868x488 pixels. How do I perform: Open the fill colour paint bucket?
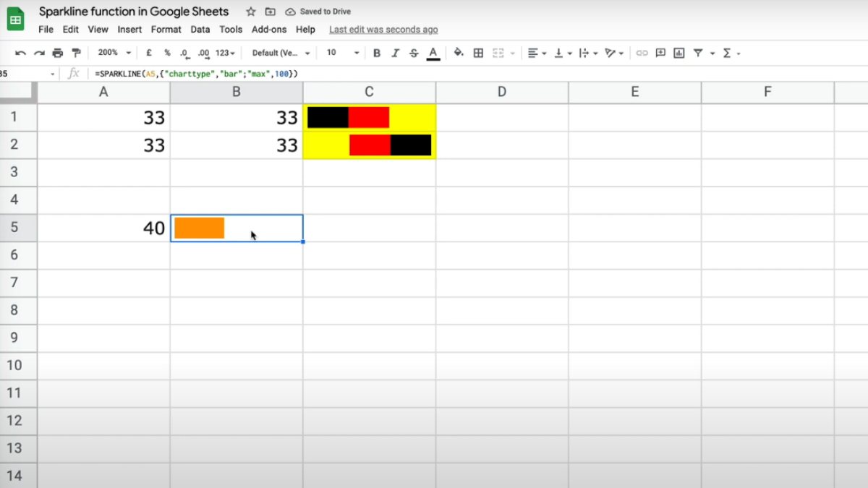[x=459, y=53]
